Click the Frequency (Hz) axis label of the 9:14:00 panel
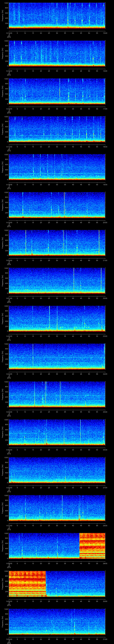114x644 pixels. (3, 16)
